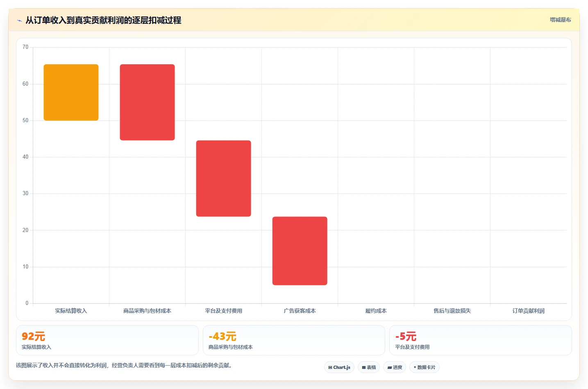This screenshot has width=588, height=389.
Task: Click the 履约成本 x-axis label
Action: 376,311
